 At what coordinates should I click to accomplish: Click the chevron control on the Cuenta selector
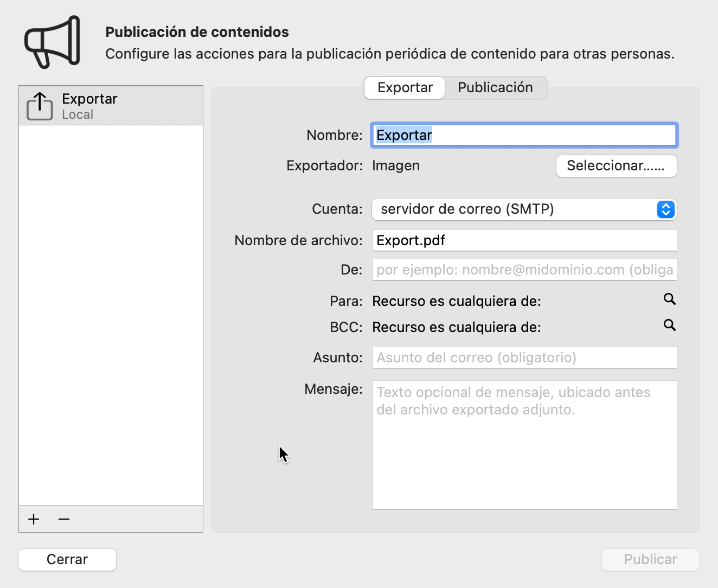tap(666, 209)
